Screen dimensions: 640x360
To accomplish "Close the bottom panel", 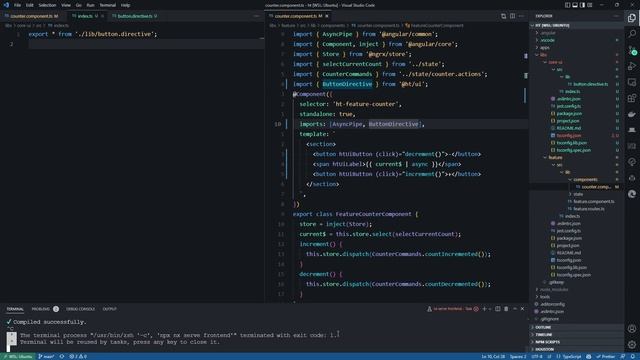I will coord(522,309).
